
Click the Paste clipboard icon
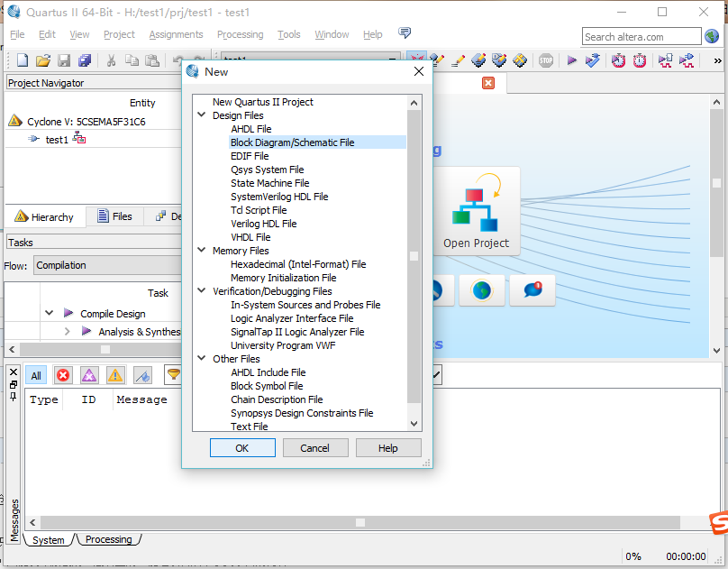tap(152, 60)
